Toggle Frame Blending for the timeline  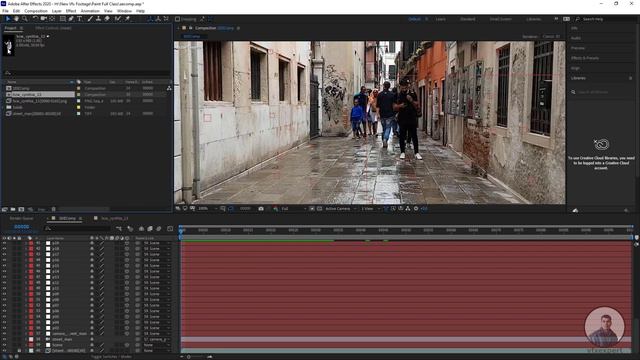click(150, 229)
